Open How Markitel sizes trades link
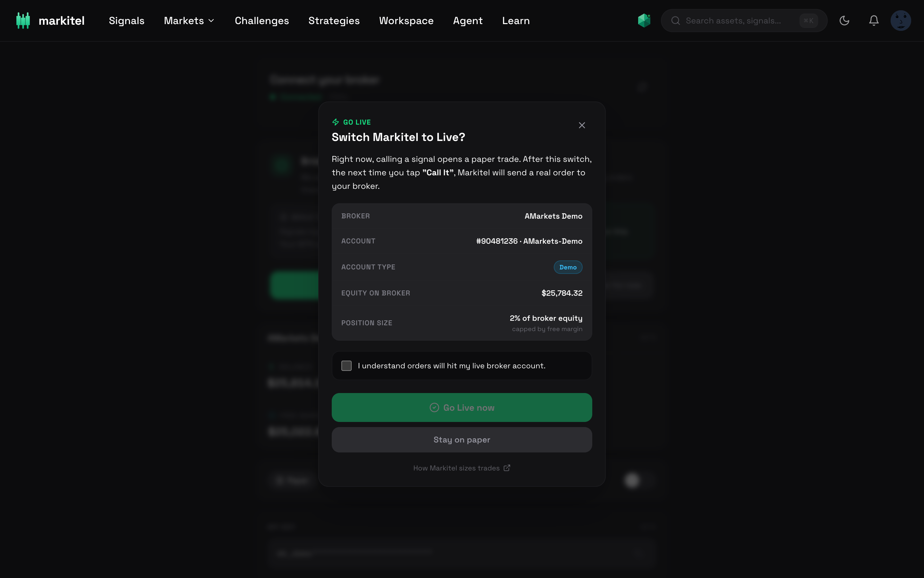This screenshot has width=924, height=578. click(462, 468)
